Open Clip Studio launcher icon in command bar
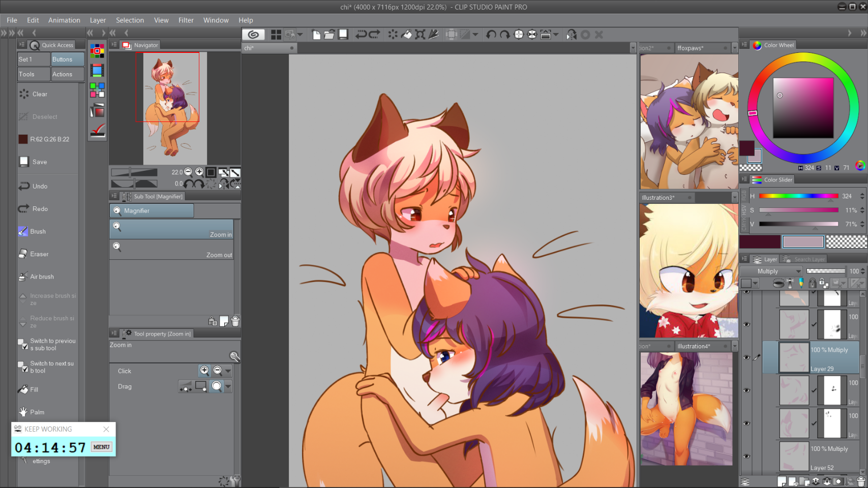This screenshot has height=488, width=868. [253, 34]
